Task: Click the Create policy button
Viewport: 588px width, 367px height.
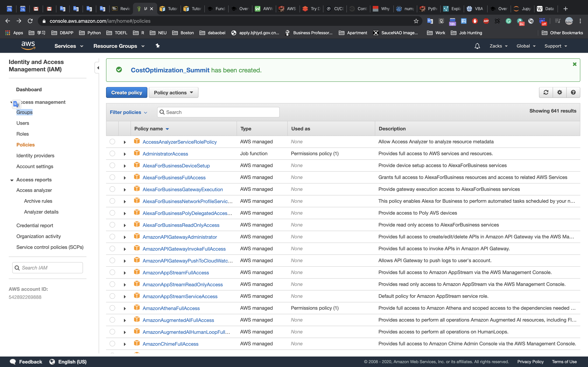Action: (127, 93)
